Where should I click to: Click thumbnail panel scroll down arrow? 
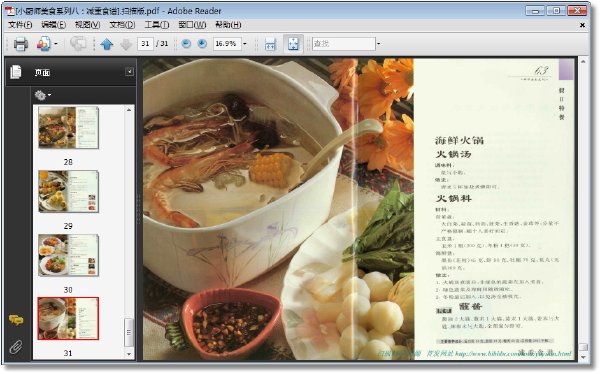click(x=129, y=354)
